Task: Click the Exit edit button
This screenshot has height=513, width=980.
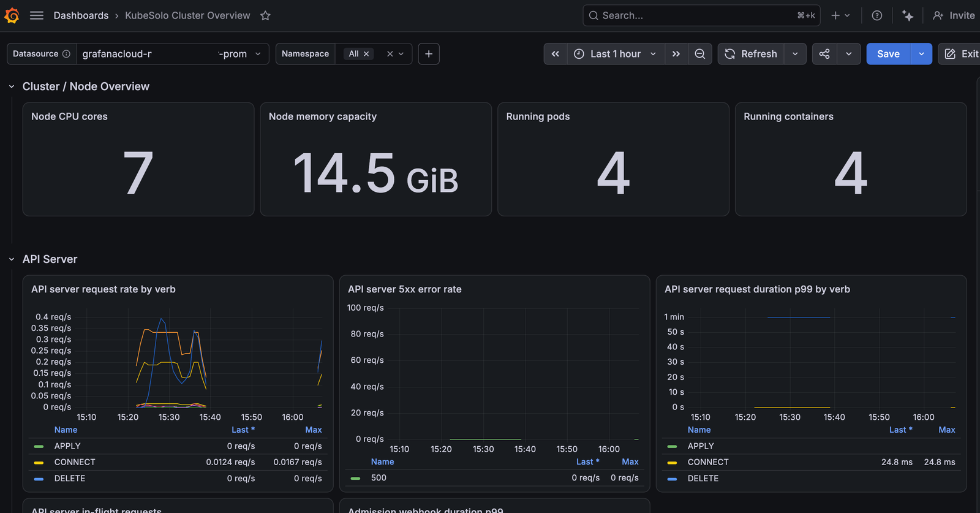Action: pyautogui.click(x=960, y=54)
